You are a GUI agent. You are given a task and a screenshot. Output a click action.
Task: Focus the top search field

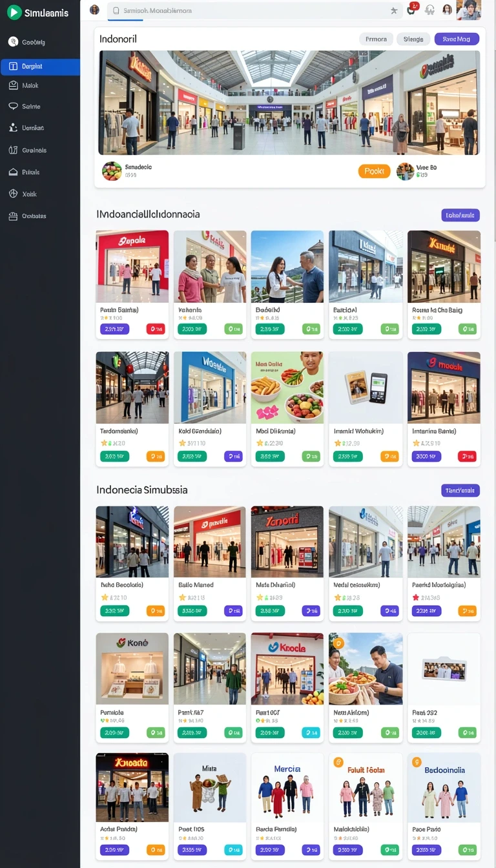click(x=254, y=10)
